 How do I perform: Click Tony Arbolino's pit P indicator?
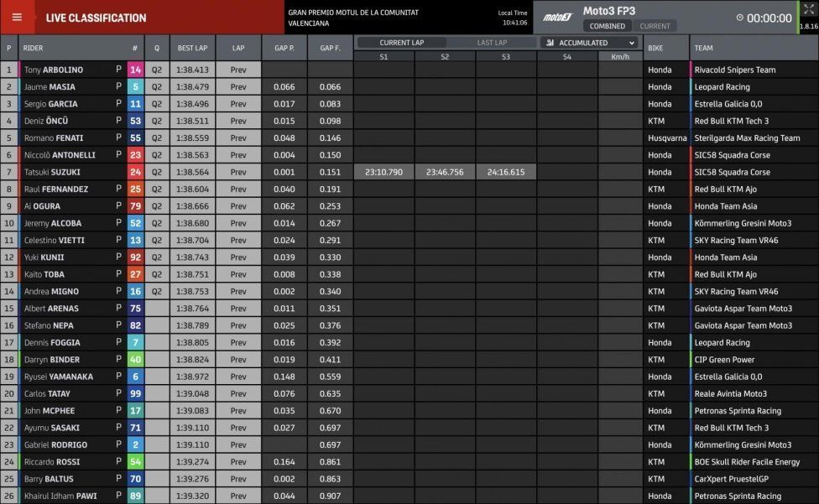[x=118, y=69]
